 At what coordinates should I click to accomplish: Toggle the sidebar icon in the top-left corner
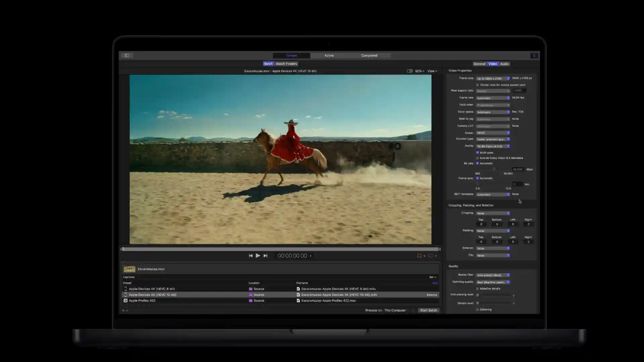127,55
